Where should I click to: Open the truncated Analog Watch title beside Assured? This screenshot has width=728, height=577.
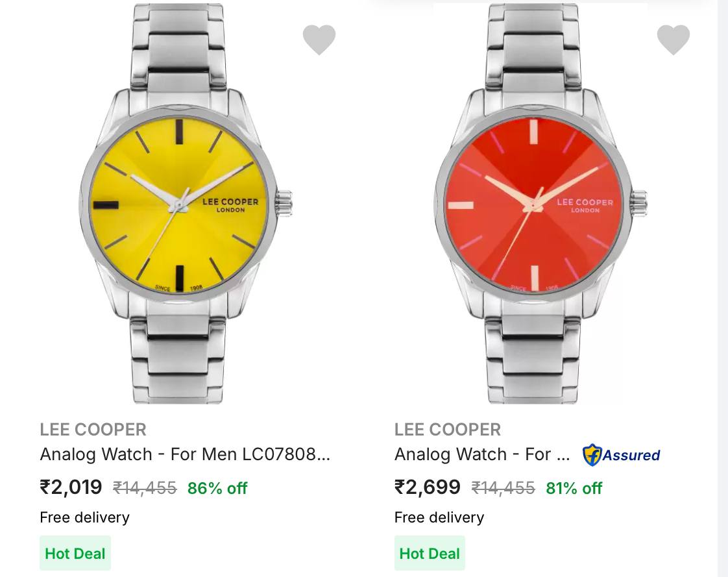(x=482, y=454)
